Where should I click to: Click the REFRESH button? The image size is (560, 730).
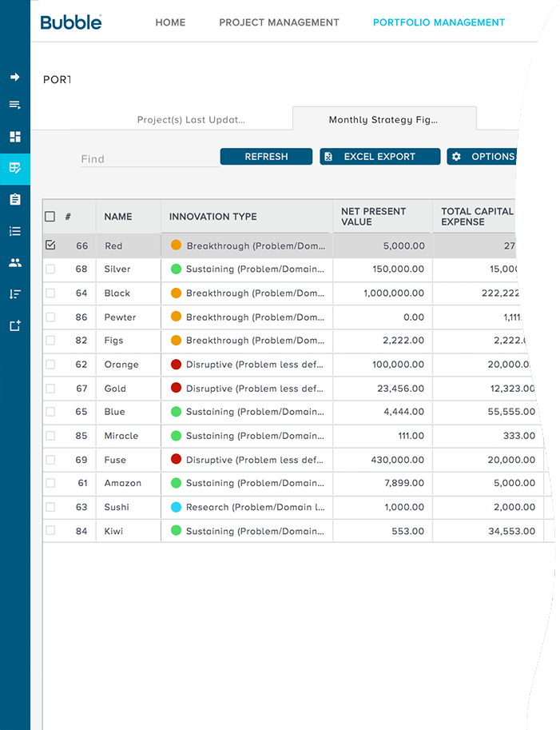point(266,157)
